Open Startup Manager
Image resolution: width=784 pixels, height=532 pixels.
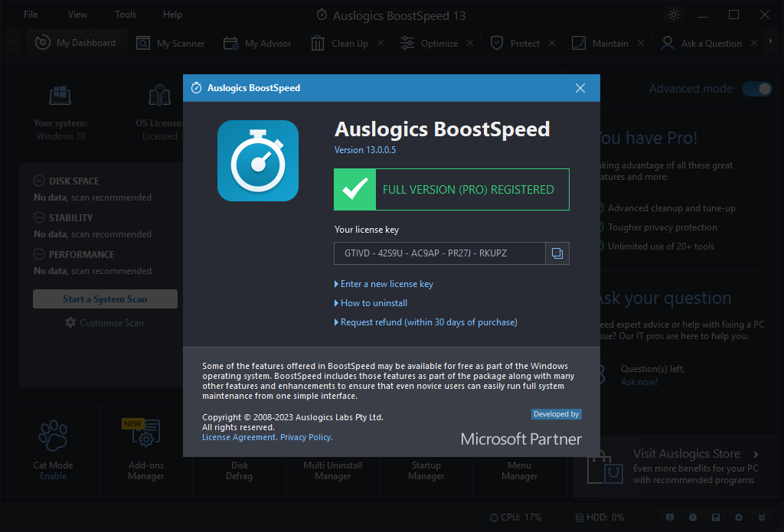point(426,471)
